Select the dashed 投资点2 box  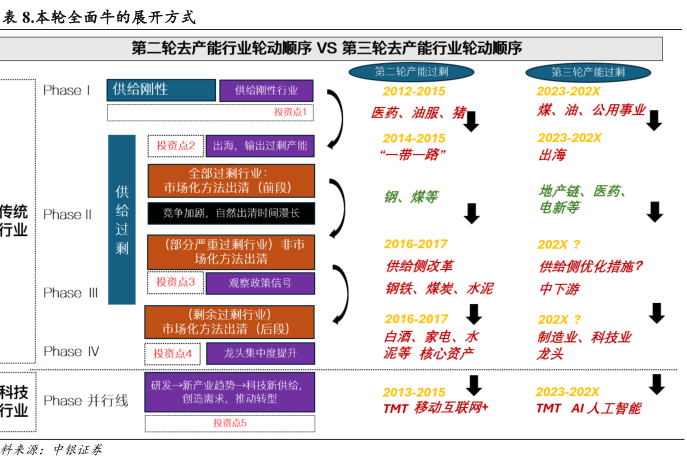point(176,146)
